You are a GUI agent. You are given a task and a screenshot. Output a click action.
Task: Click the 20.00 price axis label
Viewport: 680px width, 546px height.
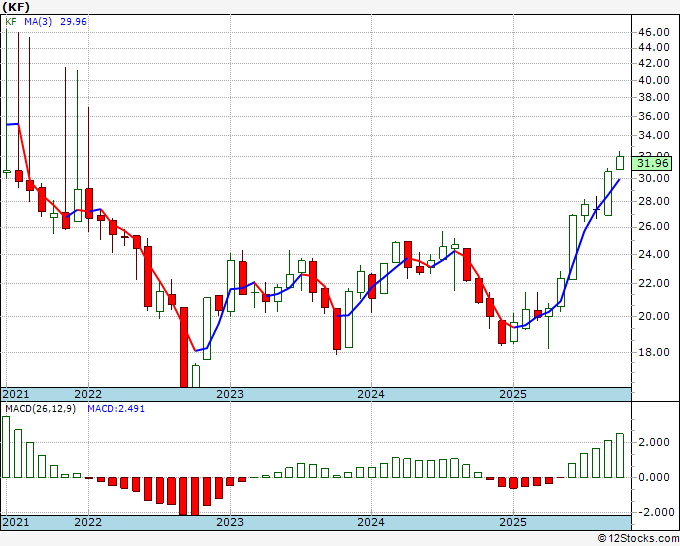tap(653, 316)
